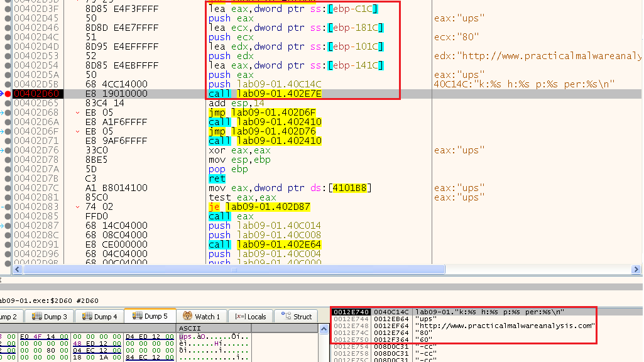Image resolution: width=644 pixels, height=362 pixels.
Task: Click the ASCII column header in dump
Action: [190, 328]
